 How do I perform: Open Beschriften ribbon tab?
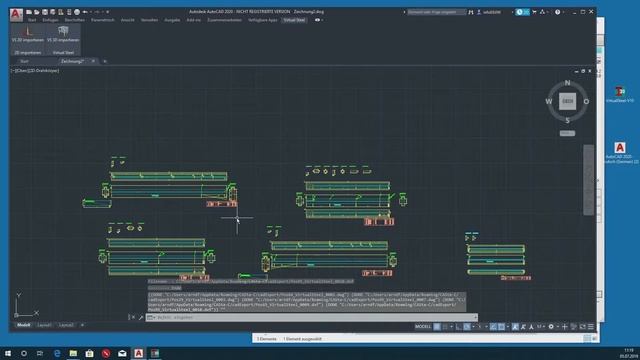click(x=75, y=20)
